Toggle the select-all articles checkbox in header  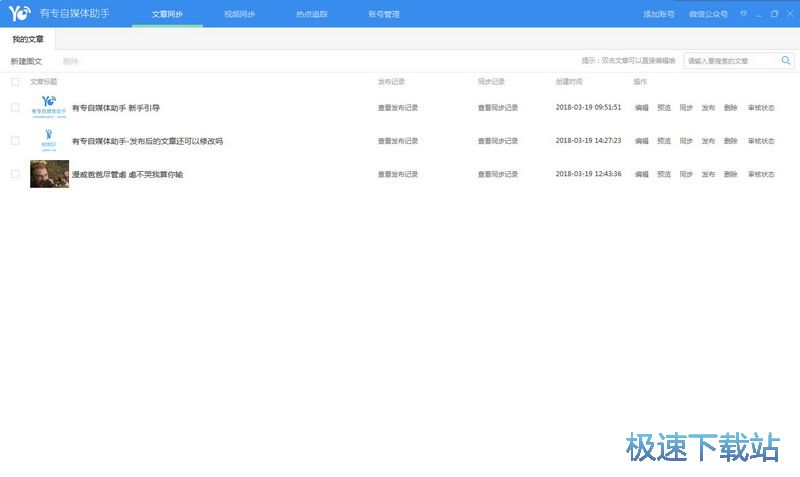(15, 81)
